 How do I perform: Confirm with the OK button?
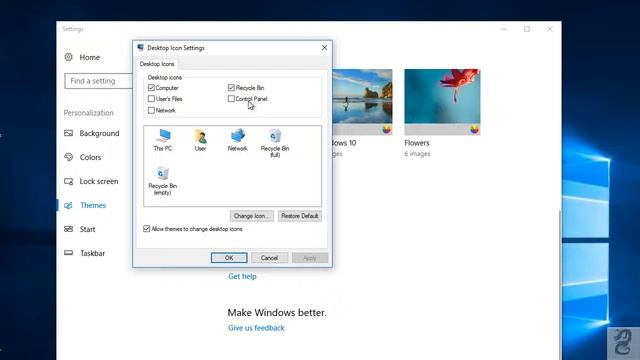229,258
